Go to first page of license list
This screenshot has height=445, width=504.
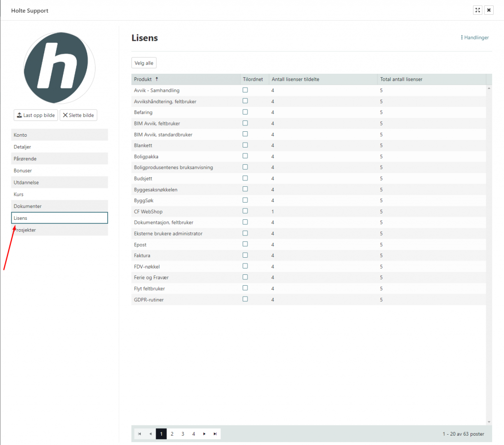140,434
